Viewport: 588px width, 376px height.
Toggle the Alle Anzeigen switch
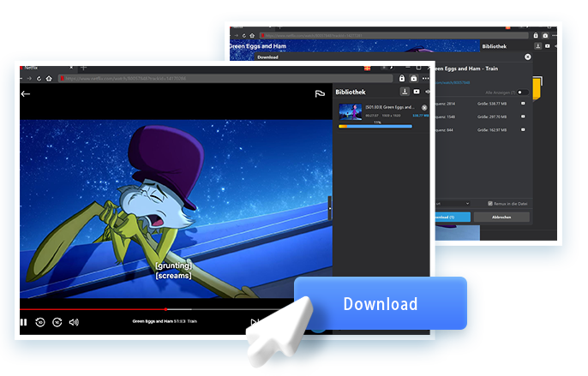click(x=522, y=93)
